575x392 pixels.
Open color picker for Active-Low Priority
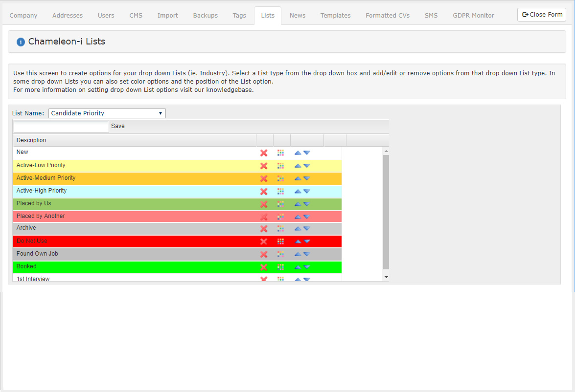coord(280,166)
